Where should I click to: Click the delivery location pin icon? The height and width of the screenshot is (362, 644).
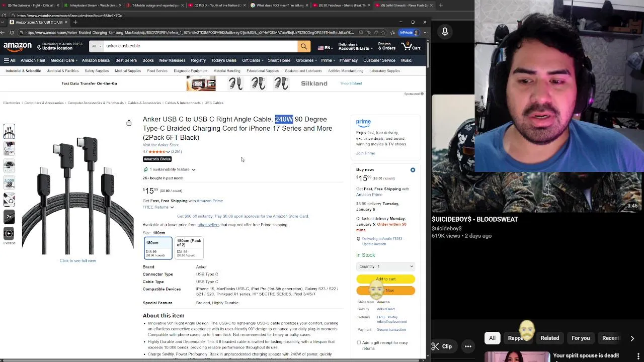pos(39,47)
